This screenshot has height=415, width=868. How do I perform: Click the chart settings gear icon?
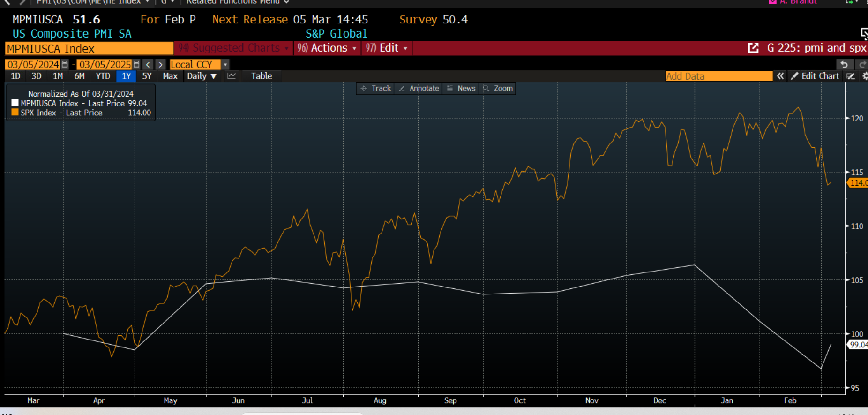(x=864, y=76)
